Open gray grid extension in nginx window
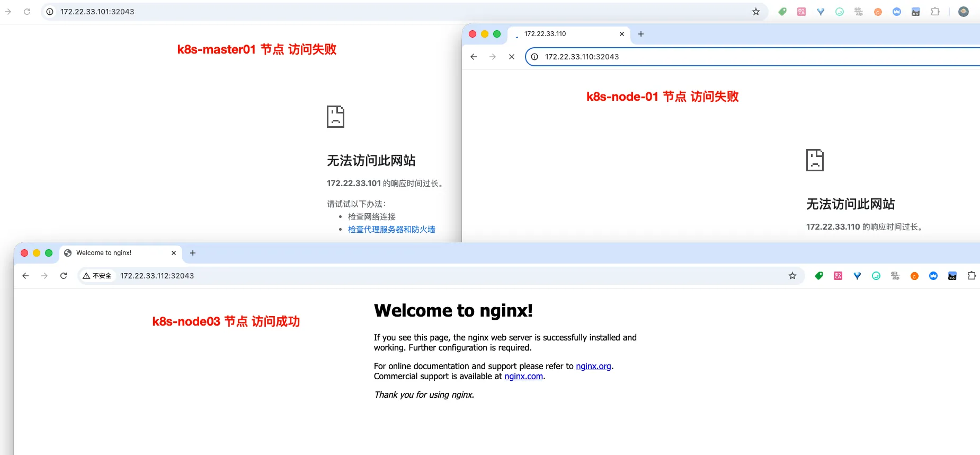The image size is (980, 455). (x=895, y=276)
